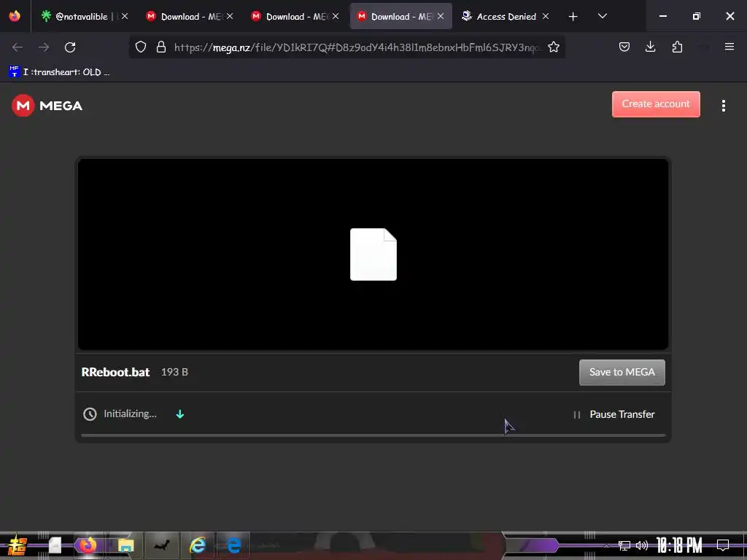Close the @notavalible tab
Screen dimensions: 747x560
124,16
